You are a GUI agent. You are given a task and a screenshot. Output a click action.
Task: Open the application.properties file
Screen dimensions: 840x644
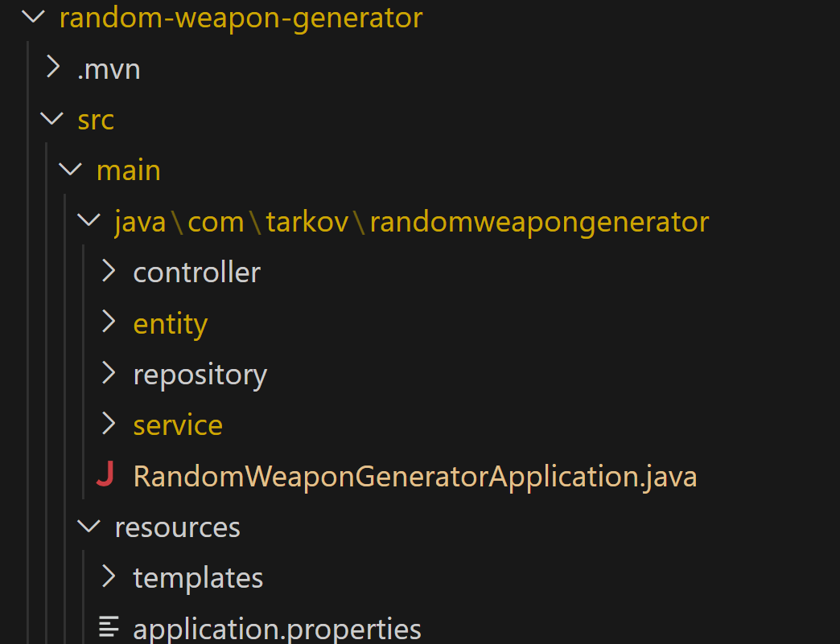[x=277, y=629]
